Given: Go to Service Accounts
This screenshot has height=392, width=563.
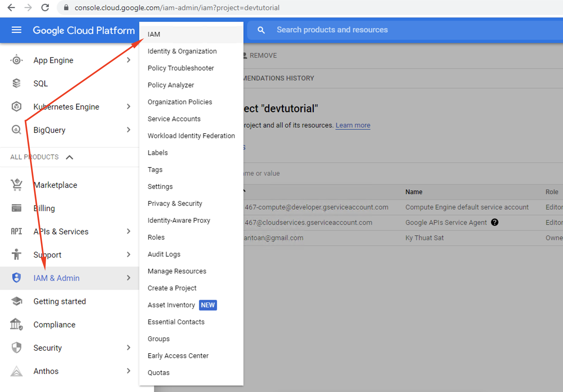Looking at the screenshot, I should pos(191,119).
